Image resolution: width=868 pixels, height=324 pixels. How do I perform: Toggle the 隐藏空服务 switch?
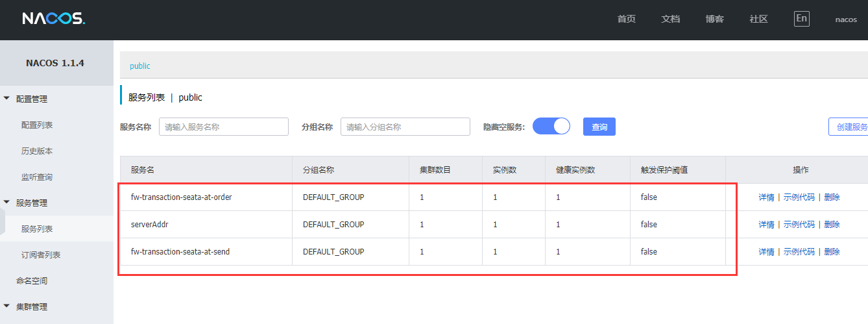[x=551, y=127]
